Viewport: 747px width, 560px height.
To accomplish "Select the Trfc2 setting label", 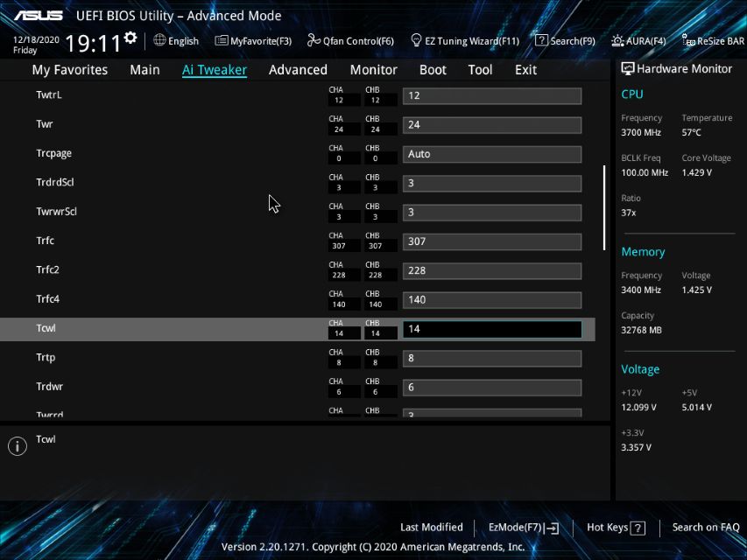I will [x=47, y=270].
